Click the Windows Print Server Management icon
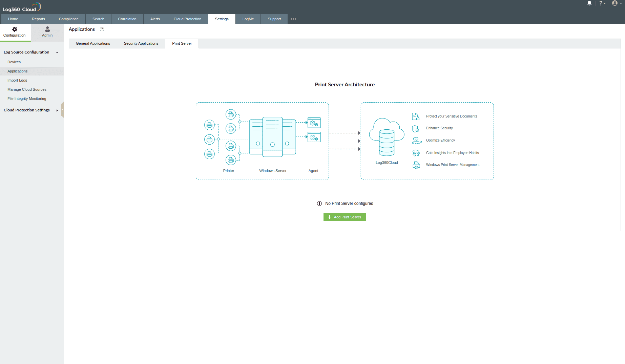This screenshot has height=364, width=625. point(416,165)
